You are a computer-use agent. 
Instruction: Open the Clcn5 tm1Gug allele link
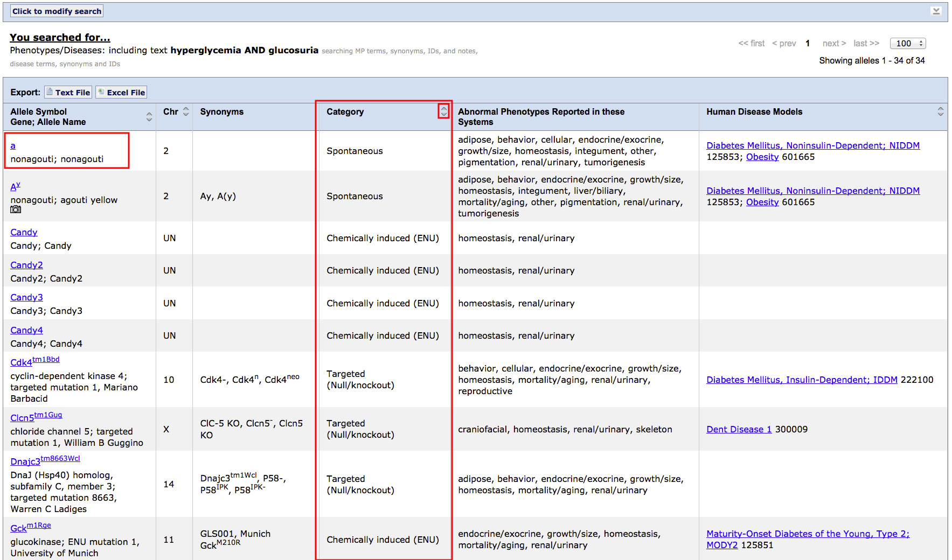tap(36, 417)
